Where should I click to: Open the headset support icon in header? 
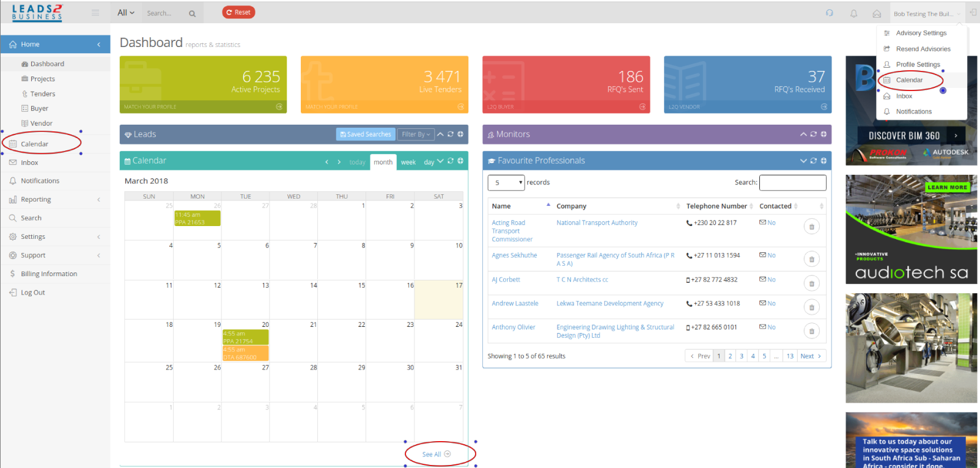point(830,13)
